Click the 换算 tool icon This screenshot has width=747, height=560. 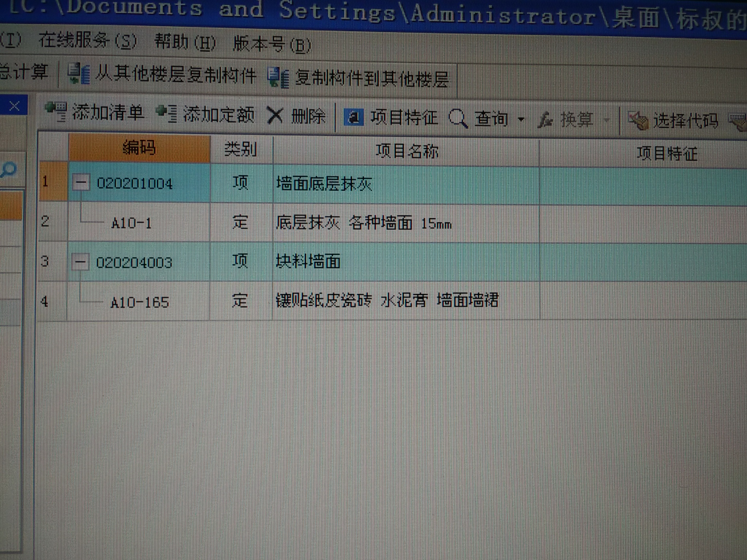[x=546, y=120]
